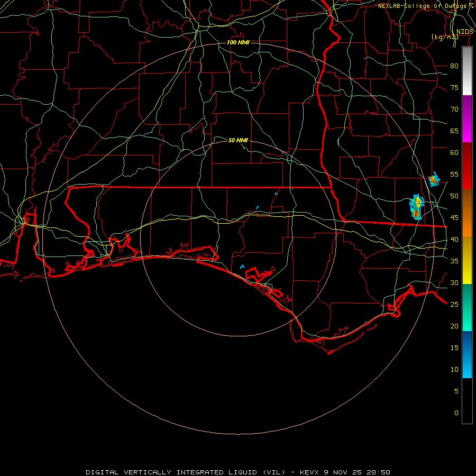The width and height of the screenshot is (476, 476).
Task: Click the 45 value on the color scale
Action: pyautogui.click(x=454, y=218)
